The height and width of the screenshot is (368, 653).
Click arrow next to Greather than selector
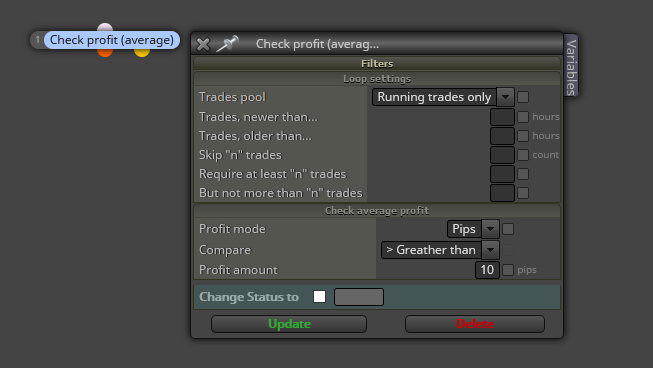491,250
